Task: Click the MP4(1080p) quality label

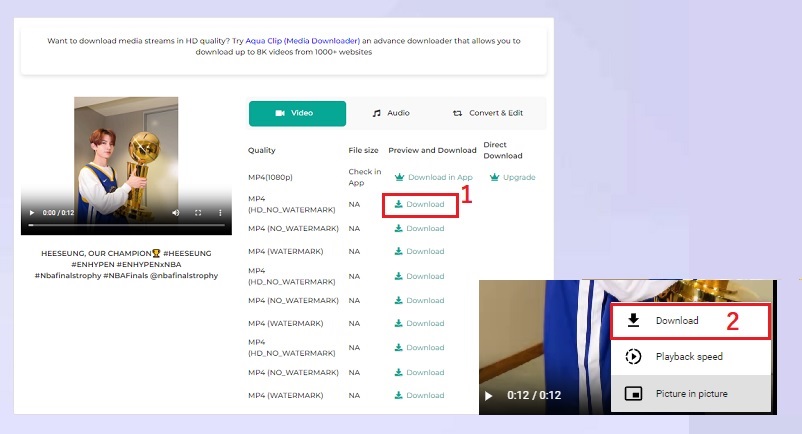Action: (270, 177)
